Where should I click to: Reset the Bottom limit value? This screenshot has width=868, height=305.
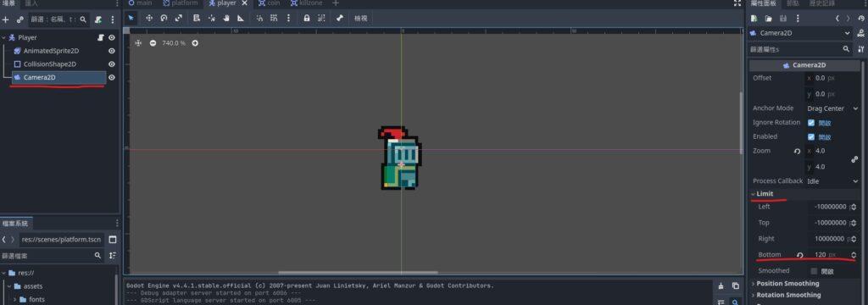pyautogui.click(x=800, y=255)
